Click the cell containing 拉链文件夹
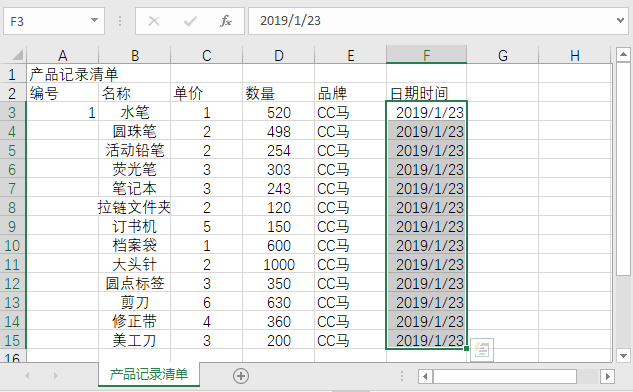The height and width of the screenshot is (392, 633). [x=134, y=207]
